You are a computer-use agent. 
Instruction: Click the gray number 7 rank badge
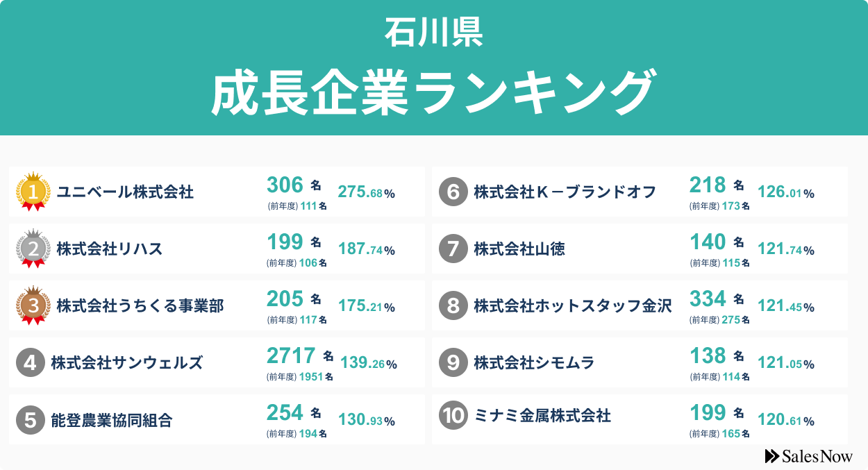(453, 249)
